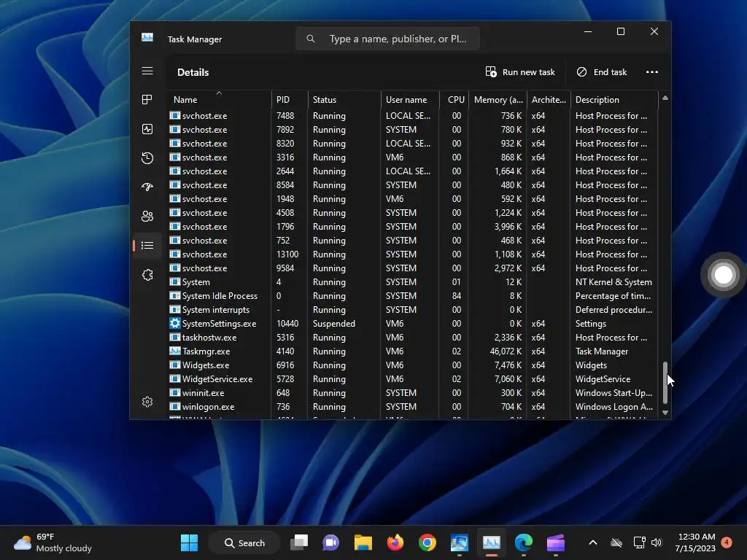This screenshot has width=747, height=560.
Task: Select the taskhostw.exe process
Action: pyautogui.click(x=413, y=337)
